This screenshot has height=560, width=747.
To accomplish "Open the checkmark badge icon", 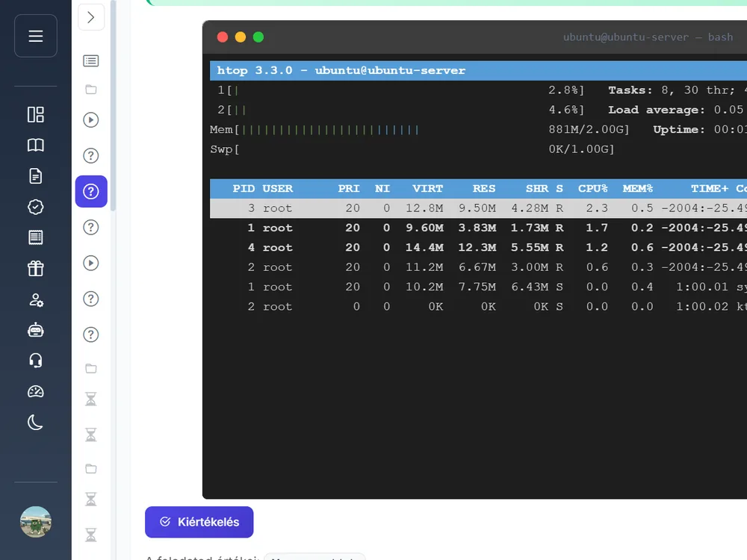I will point(36,207).
